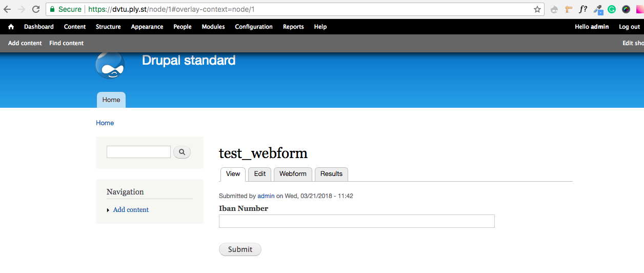Image resolution: width=644 pixels, height=273 pixels.
Task: Reload the page with the refresh icon
Action: tap(36, 9)
